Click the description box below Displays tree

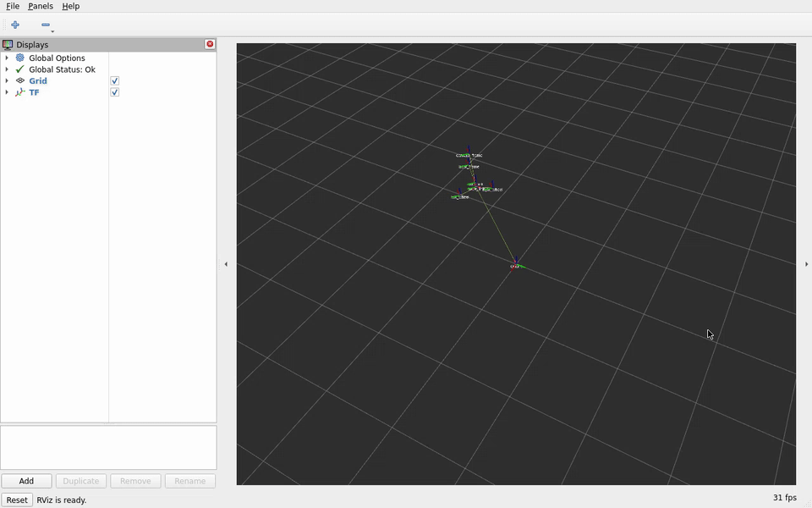pyautogui.click(x=108, y=447)
